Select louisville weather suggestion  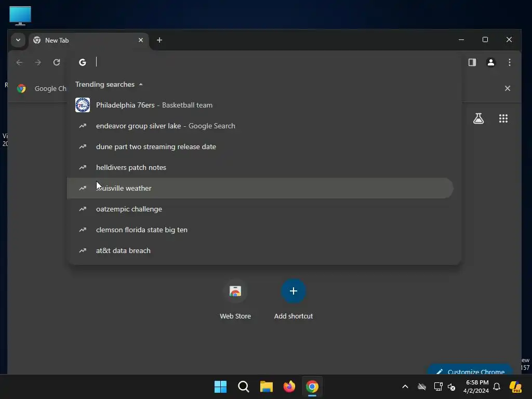pos(260,188)
